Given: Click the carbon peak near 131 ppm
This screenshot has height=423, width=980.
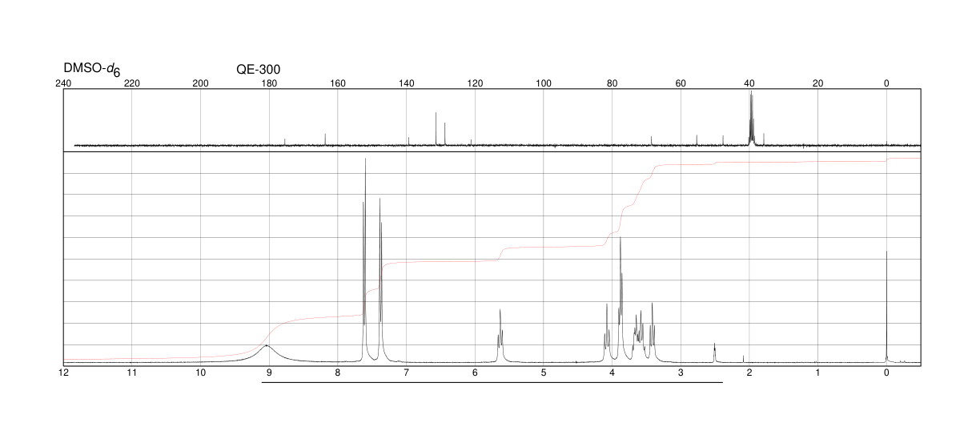Looking at the screenshot, I should (x=436, y=129).
